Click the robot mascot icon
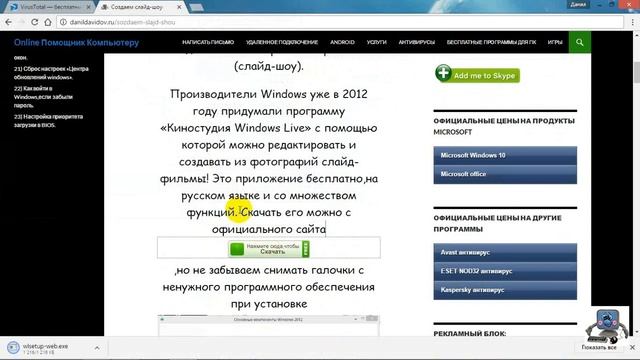 coord(607,325)
